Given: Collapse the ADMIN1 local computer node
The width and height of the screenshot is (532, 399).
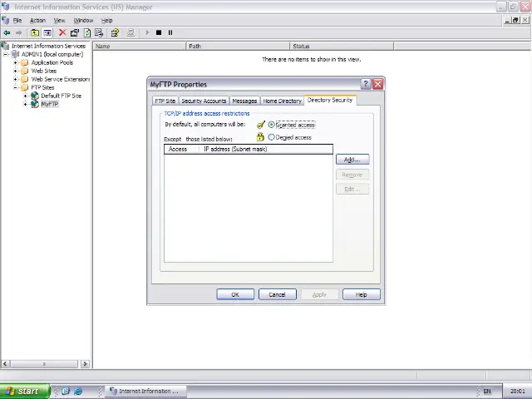Looking at the screenshot, I should click(x=6, y=54).
